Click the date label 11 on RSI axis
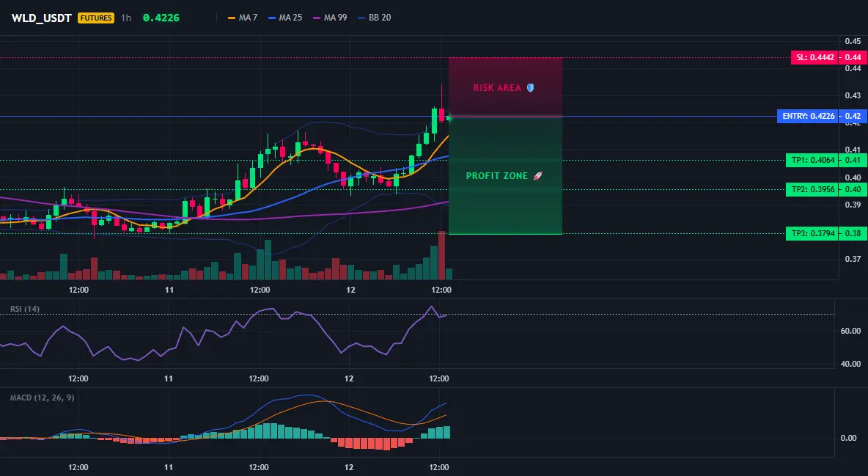 (169, 378)
